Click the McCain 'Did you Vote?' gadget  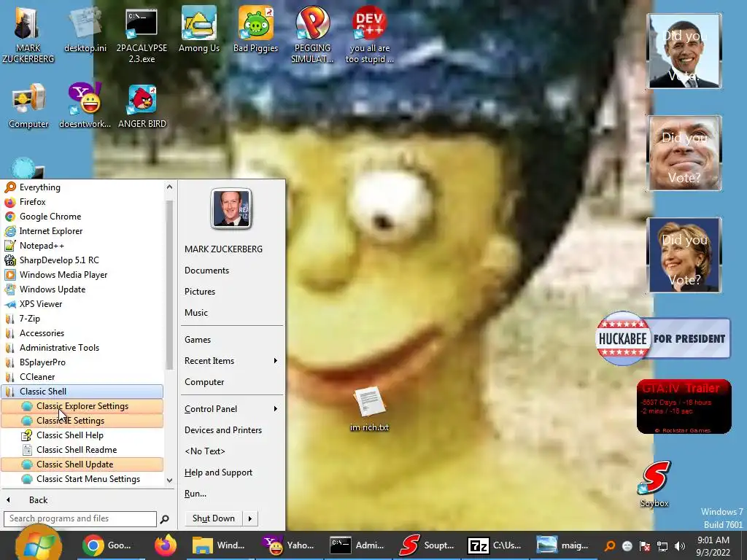tap(684, 153)
